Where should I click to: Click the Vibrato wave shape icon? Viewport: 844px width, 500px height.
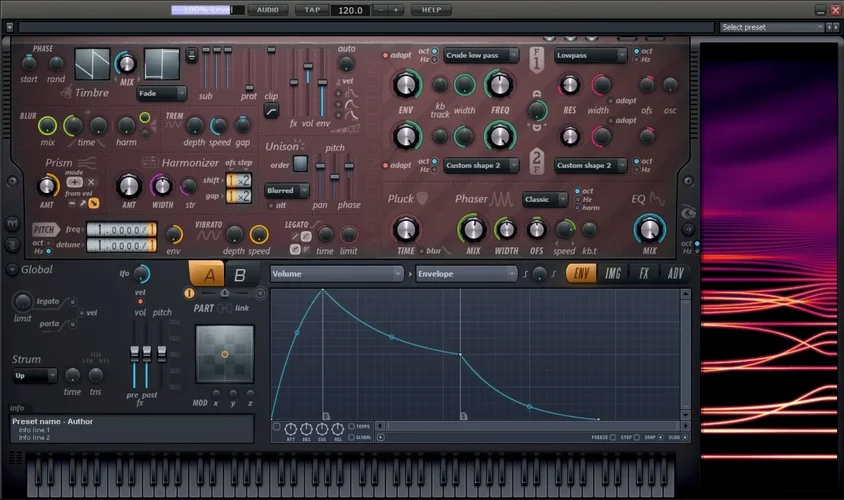[x=208, y=233]
